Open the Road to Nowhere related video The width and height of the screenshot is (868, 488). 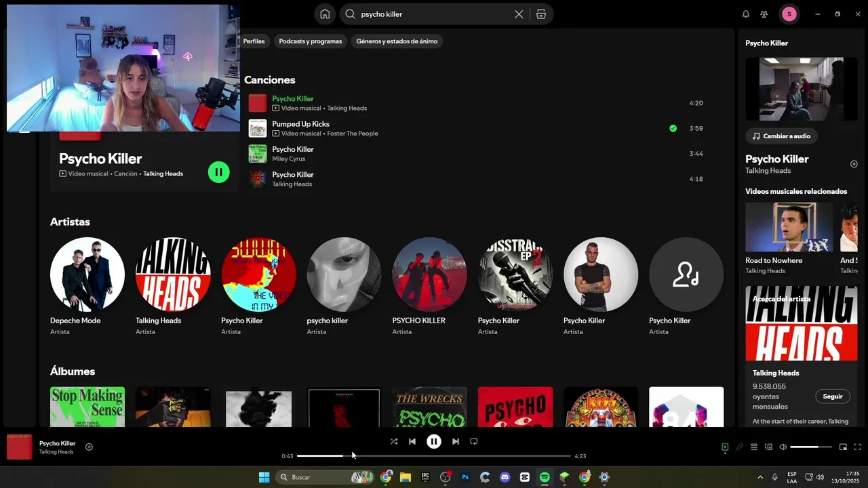(x=789, y=237)
